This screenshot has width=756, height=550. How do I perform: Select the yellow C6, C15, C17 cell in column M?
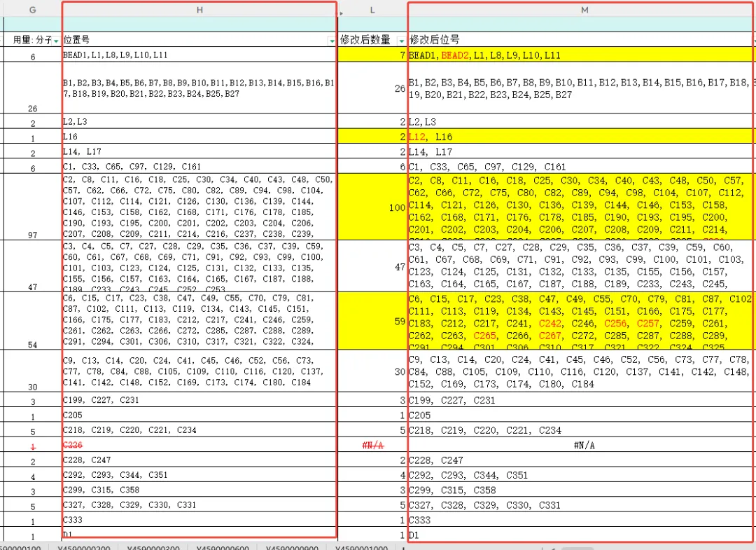point(581,321)
